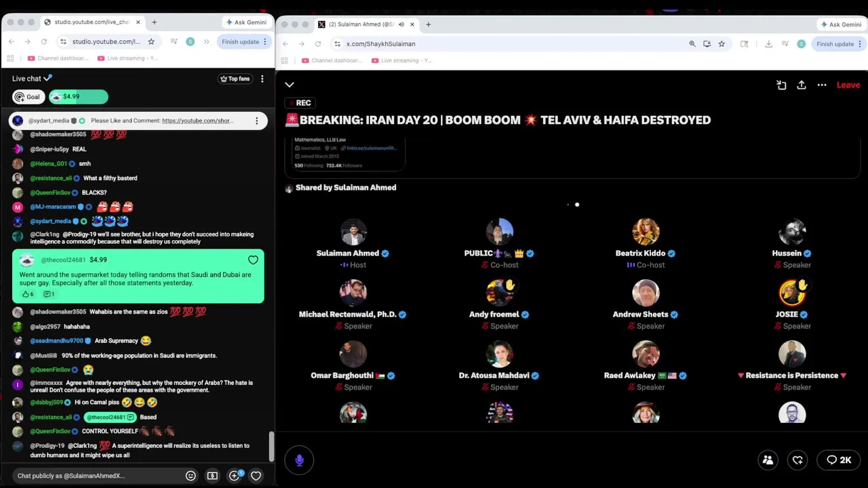Click Michael Rectenwald, Ph.D. speaker name
Image resolution: width=868 pixels, height=488 pixels.
pos(347,314)
